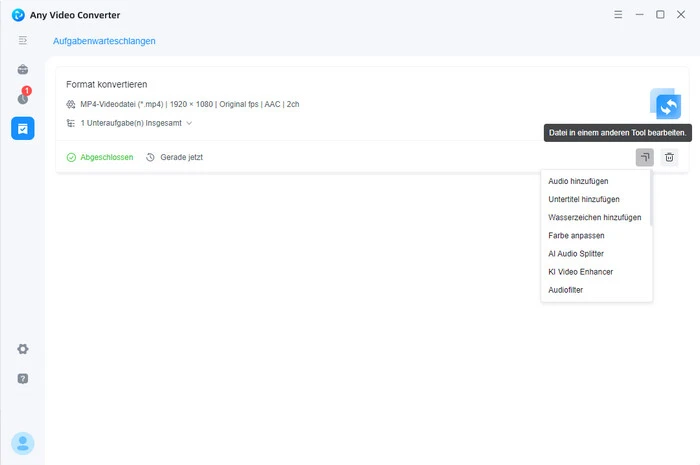Click the dropdown menu's scrollbar
Screen dimensions: 700x465
[651, 200]
